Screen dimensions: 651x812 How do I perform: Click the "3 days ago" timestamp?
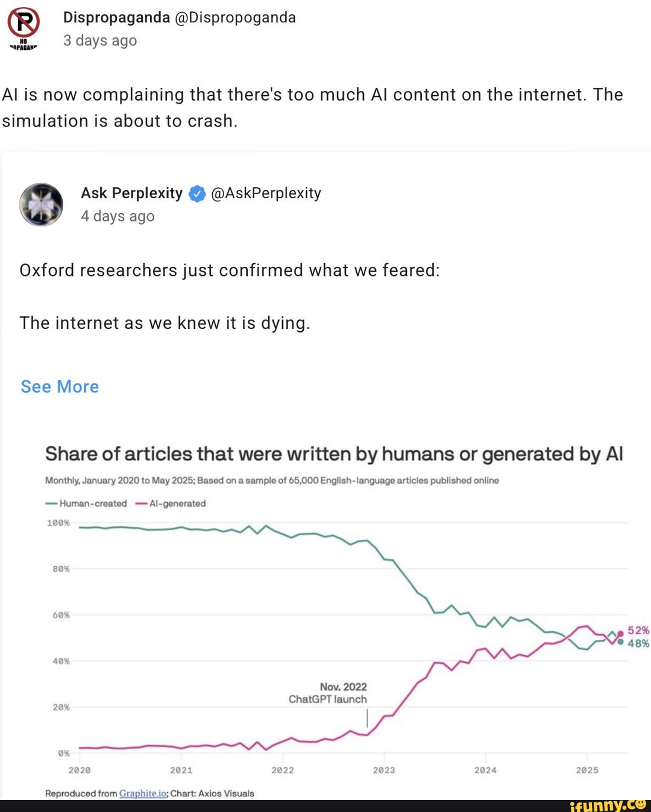pyautogui.click(x=100, y=40)
